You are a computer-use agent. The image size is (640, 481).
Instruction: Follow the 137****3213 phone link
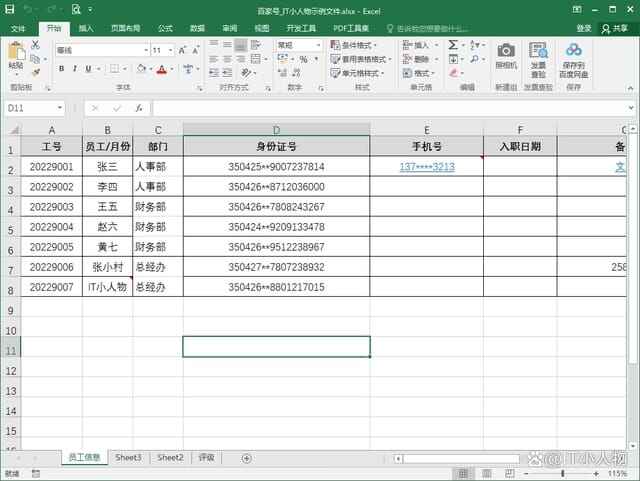coord(427,167)
